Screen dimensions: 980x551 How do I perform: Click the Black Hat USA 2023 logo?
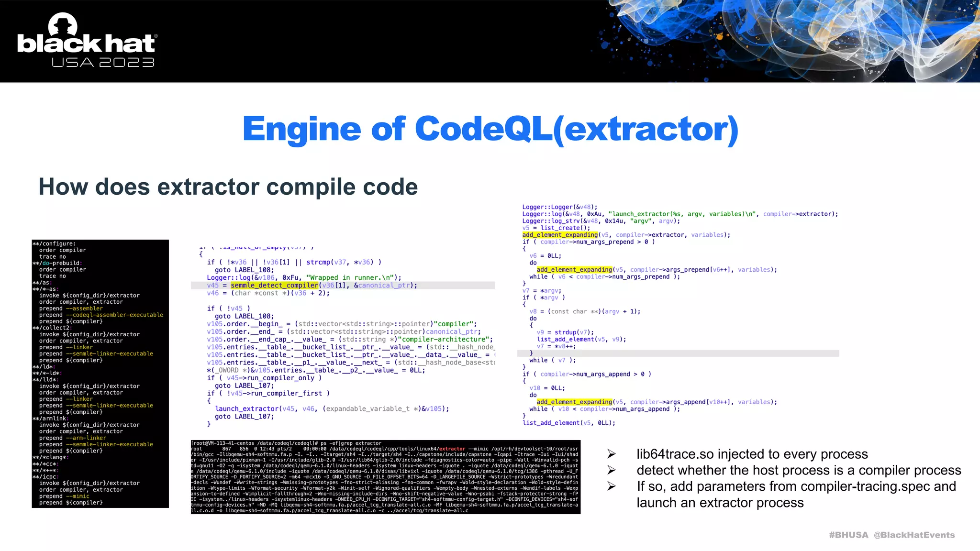[x=87, y=40]
